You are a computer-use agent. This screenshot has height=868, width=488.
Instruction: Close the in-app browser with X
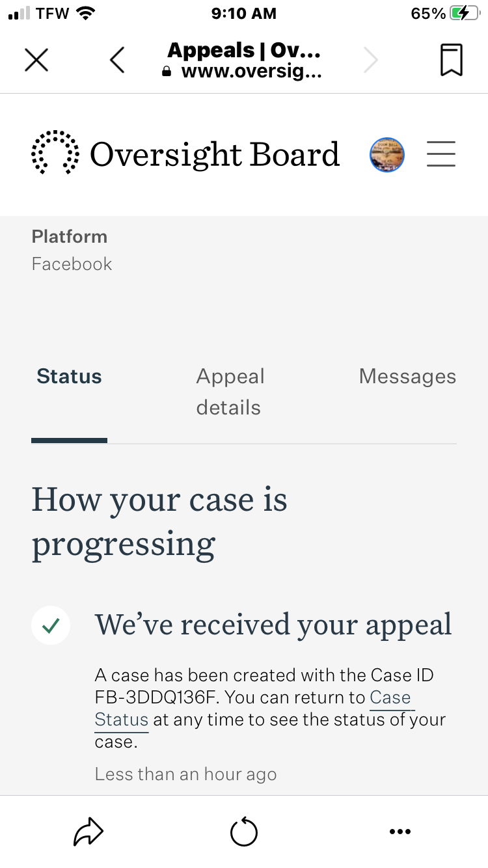click(x=36, y=61)
